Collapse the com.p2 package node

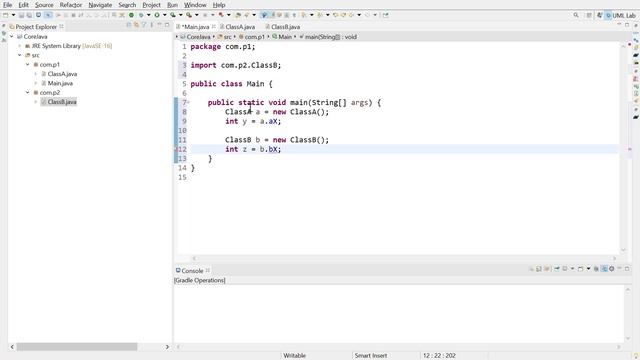pos(28,93)
